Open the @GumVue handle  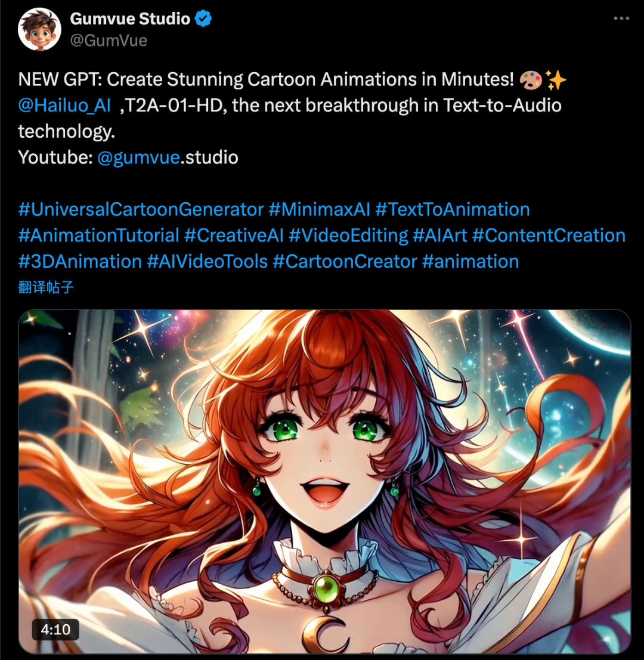(109, 41)
